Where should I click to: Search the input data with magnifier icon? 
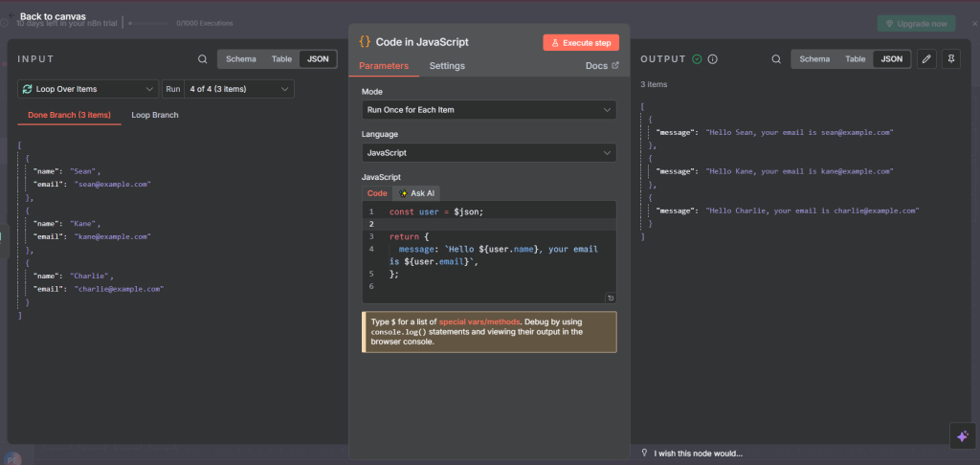202,59
